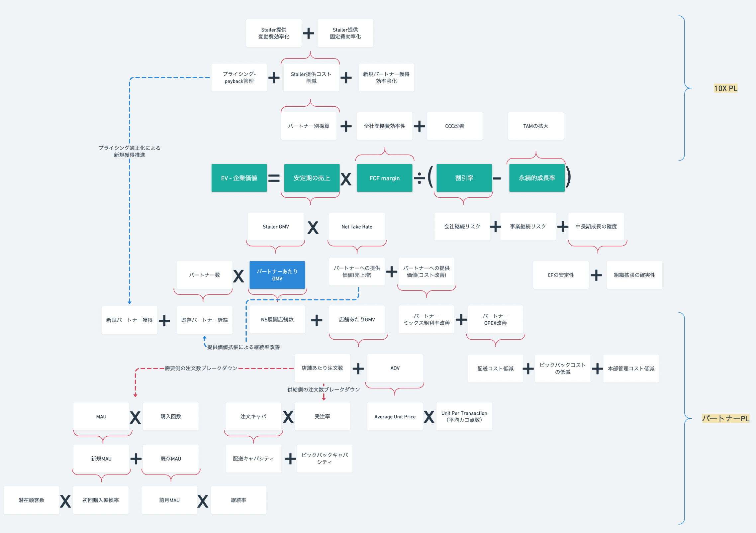Viewport: 756px width, 533px height.
Task: Click the 潜在顧客数 node
Action: (31, 500)
